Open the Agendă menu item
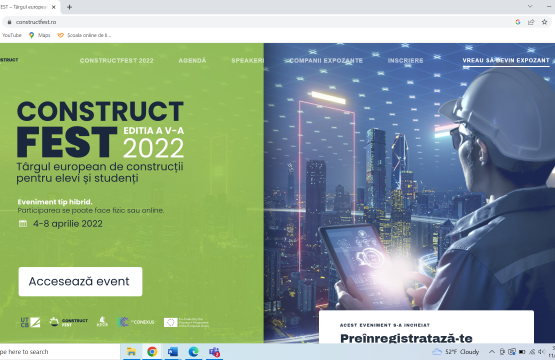 192,61
